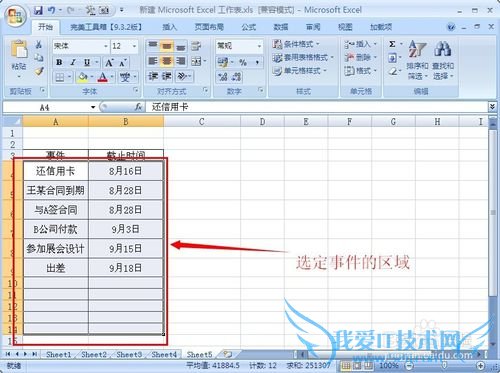Click the Office button logo

15,16
